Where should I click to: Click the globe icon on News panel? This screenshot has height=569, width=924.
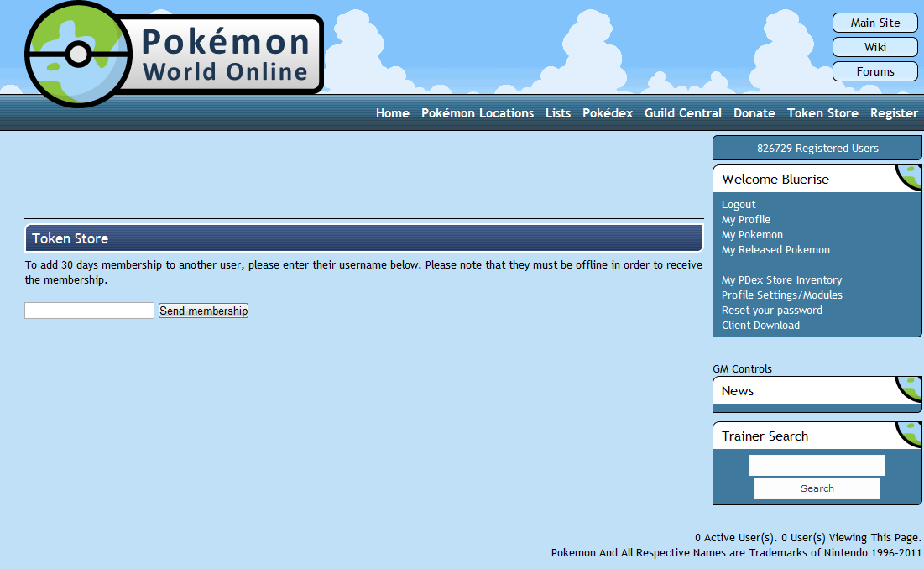point(910,388)
